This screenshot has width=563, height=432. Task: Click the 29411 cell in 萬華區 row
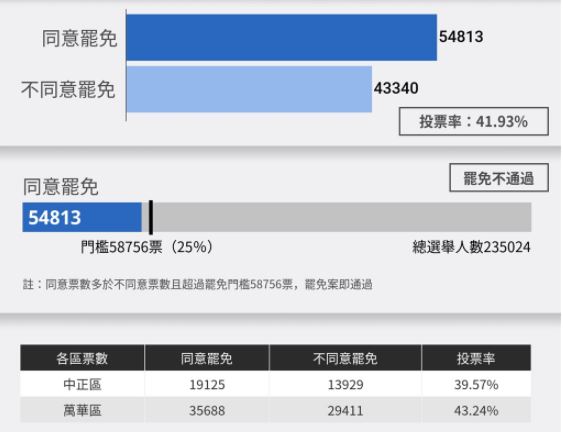(x=345, y=410)
